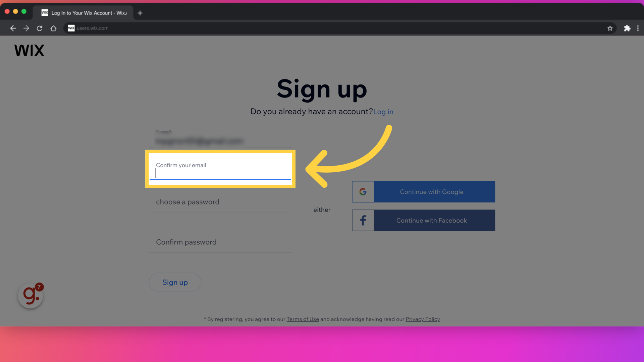Click the new tab plus button
Image resolution: width=644 pixels, height=362 pixels.
click(x=140, y=12)
